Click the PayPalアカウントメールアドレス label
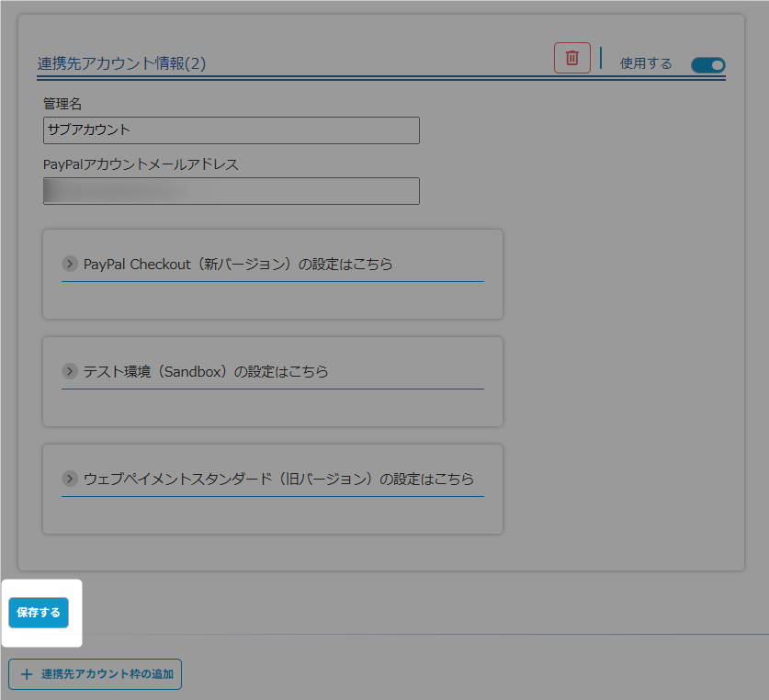This screenshot has height=700, width=769. point(141,164)
